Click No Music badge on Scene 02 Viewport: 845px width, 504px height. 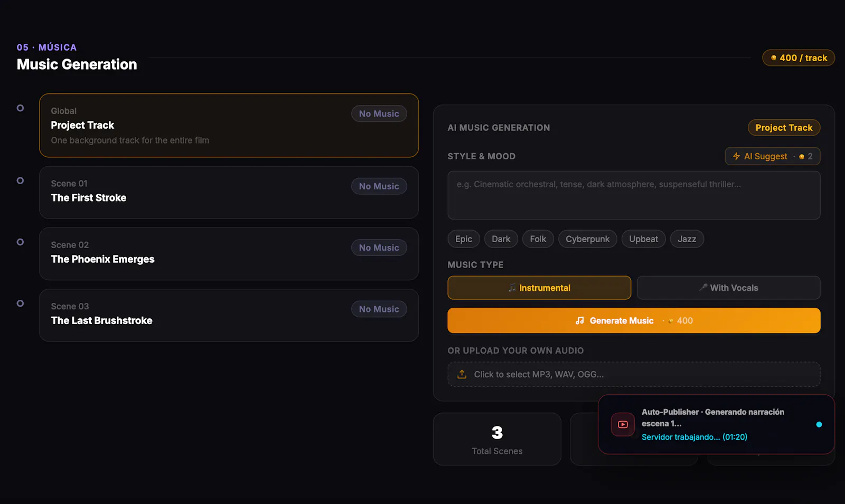[x=379, y=248]
